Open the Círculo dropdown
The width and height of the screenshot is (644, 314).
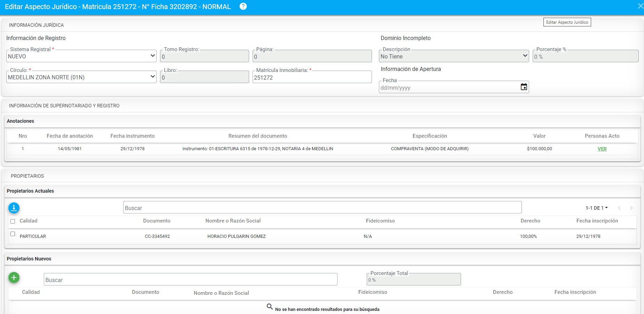click(x=81, y=77)
